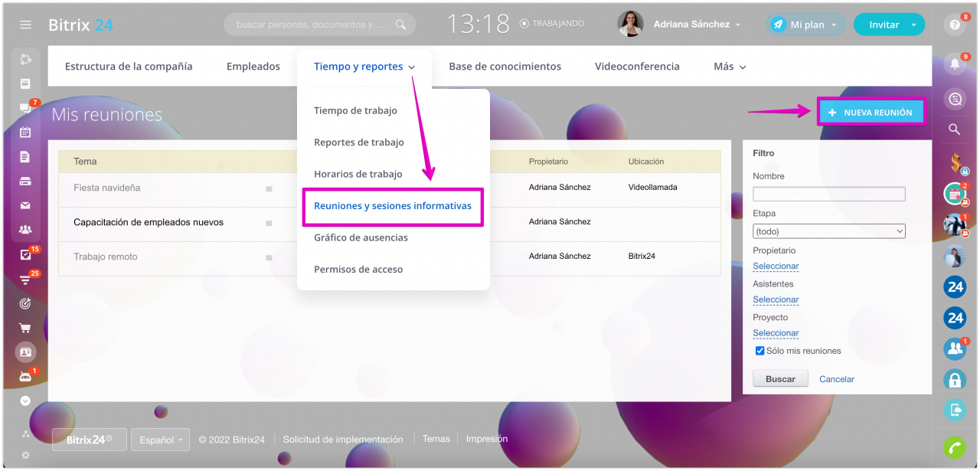The height and width of the screenshot is (471, 980).
Task: Open row menu for Capacitación de empleados nuevos
Action: click(x=269, y=223)
